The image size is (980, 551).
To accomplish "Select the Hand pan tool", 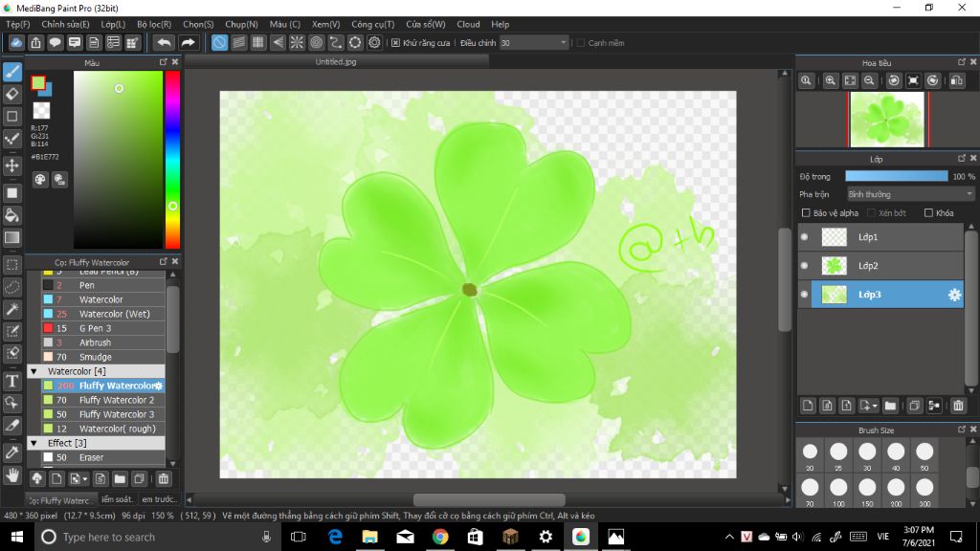I will 11,475.
